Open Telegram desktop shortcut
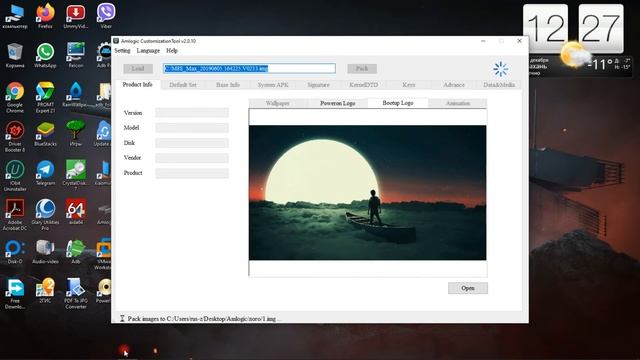 (45, 173)
